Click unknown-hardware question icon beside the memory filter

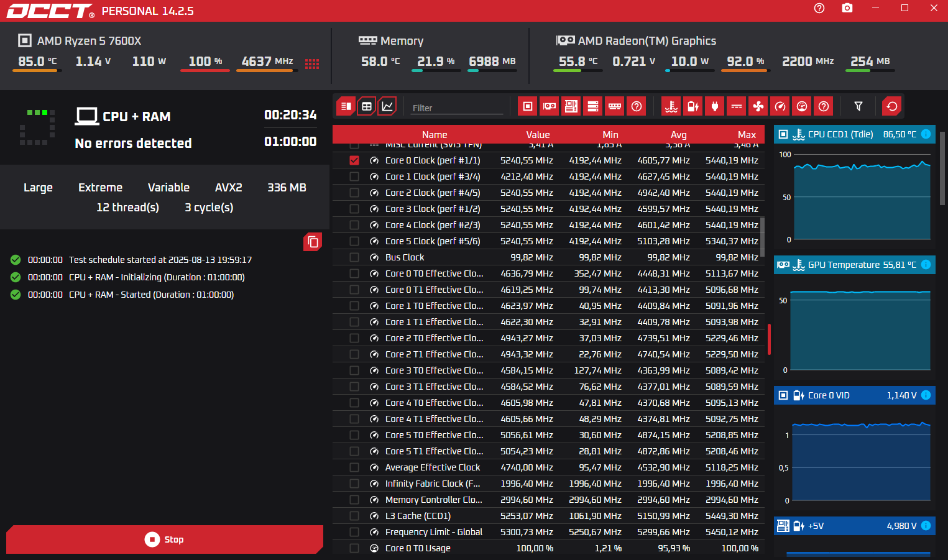click(x=637, y=106)
